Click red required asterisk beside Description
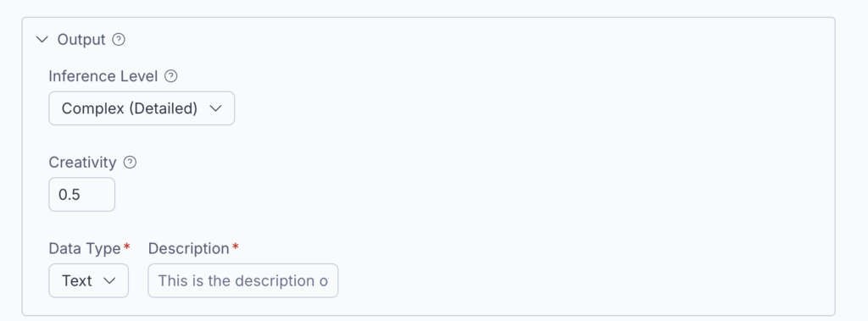Viewport: 868px width, 321px height. 236,246
